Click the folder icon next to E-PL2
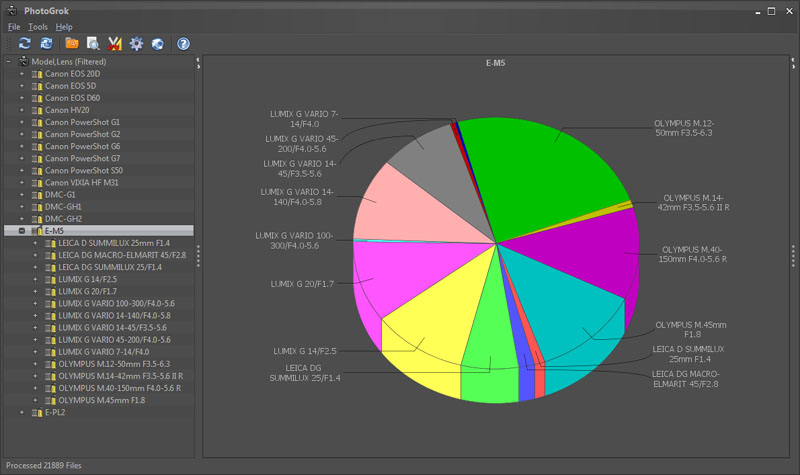Image resolution: width=800 pixels, height=475 pixels. [37, 413]
